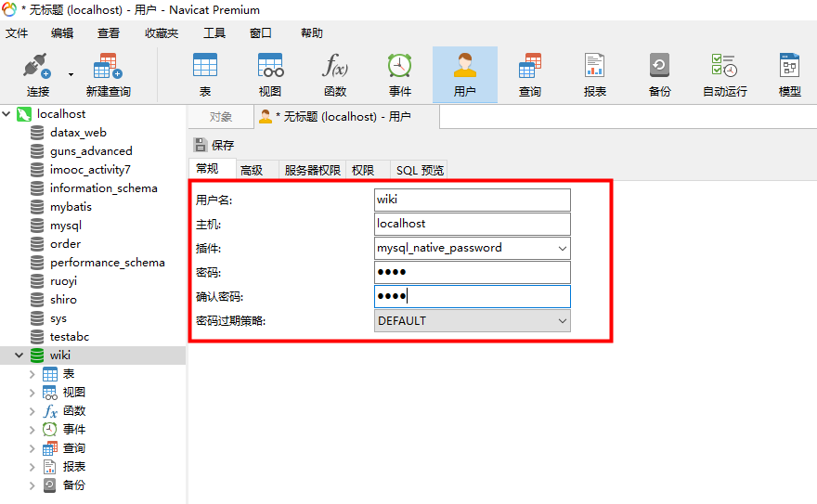Create a new query with 新建查询
The width and height of the screenshot is (817, 504).
[x=108, y=75]
